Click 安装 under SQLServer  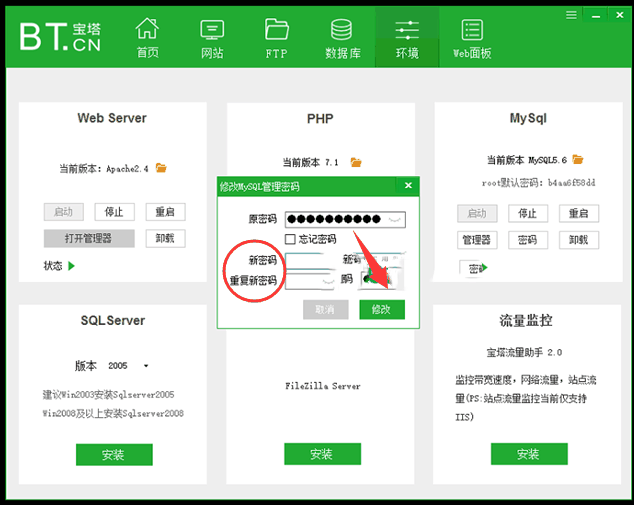[114, 454]
